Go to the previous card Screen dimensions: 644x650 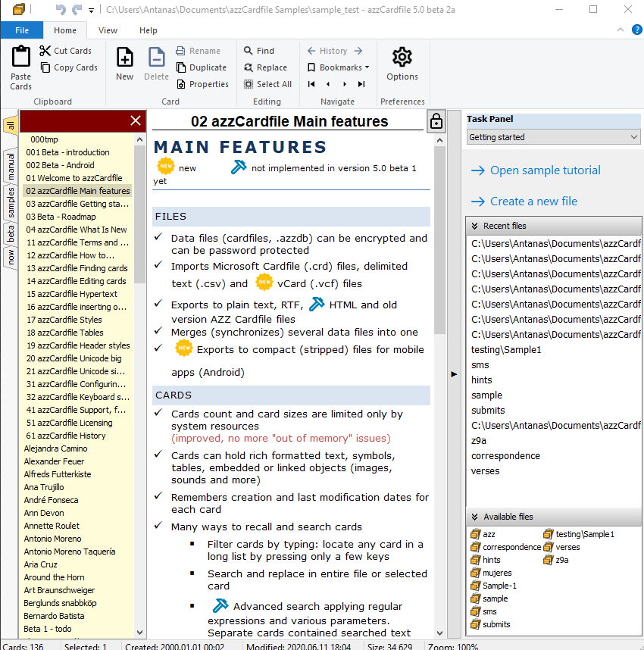coord(328,84)
